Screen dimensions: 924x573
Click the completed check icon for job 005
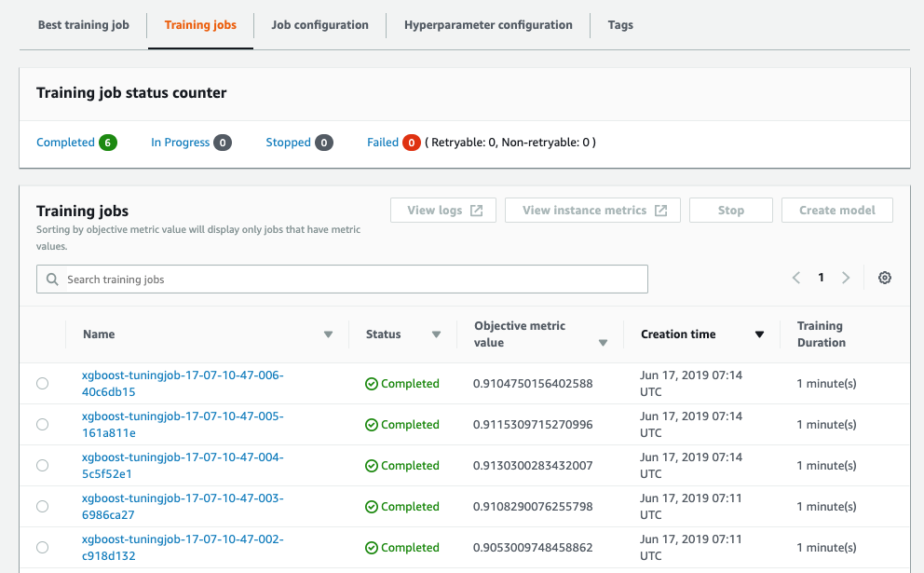(372, 425)
